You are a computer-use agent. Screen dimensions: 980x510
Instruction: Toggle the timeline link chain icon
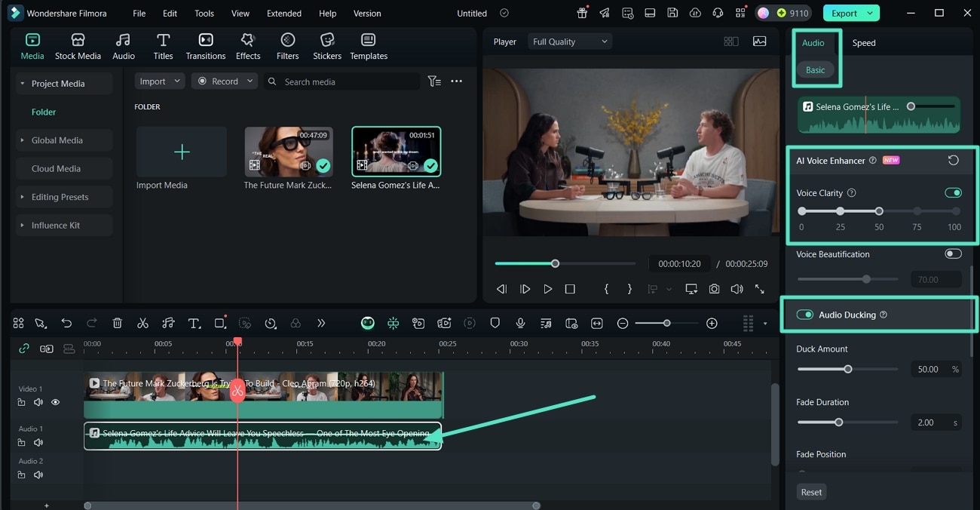[x=24, y=349]
